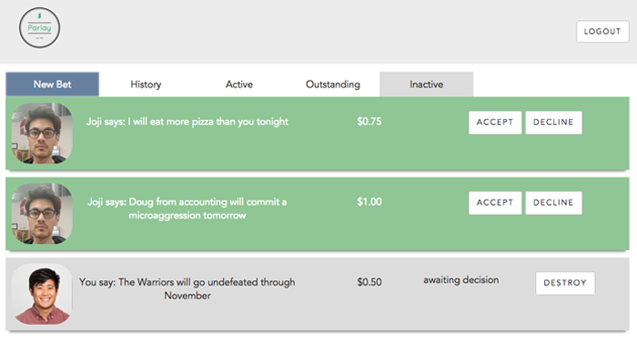Click the awaiting decision status text
This screenshot has width=637, height=364.
pos(460,279)
